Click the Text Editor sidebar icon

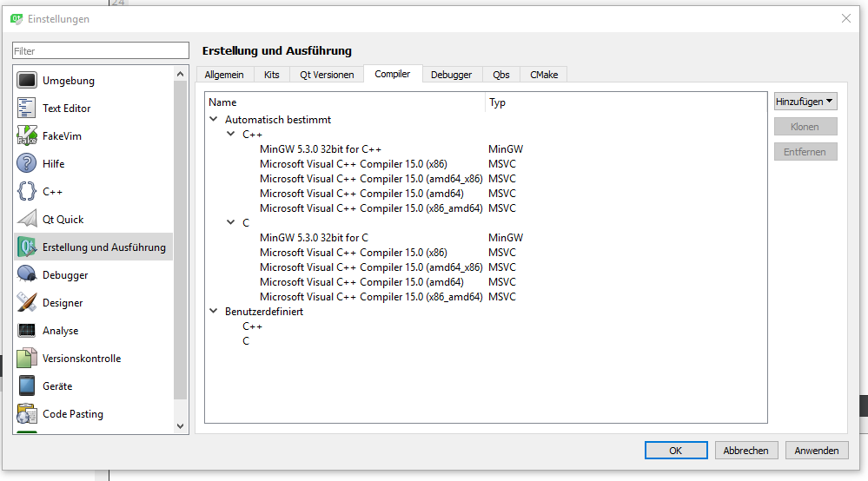pyautogui.click(x=27, y=108)
